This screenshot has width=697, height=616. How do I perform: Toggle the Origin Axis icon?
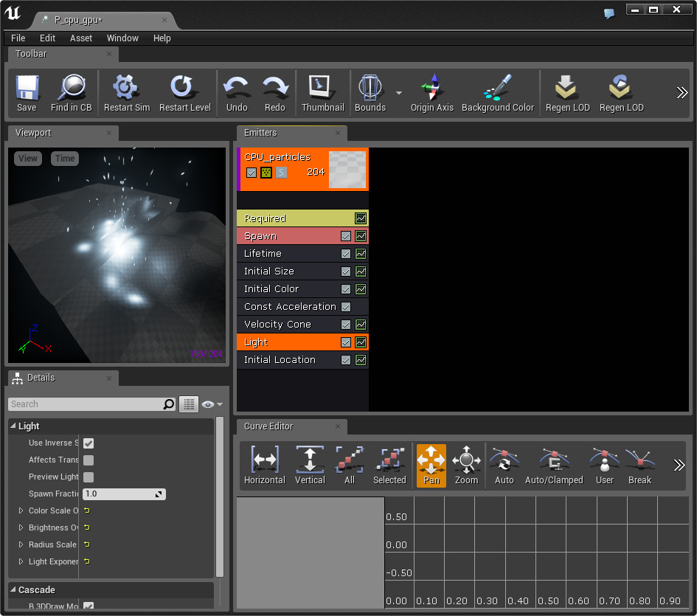432,88
